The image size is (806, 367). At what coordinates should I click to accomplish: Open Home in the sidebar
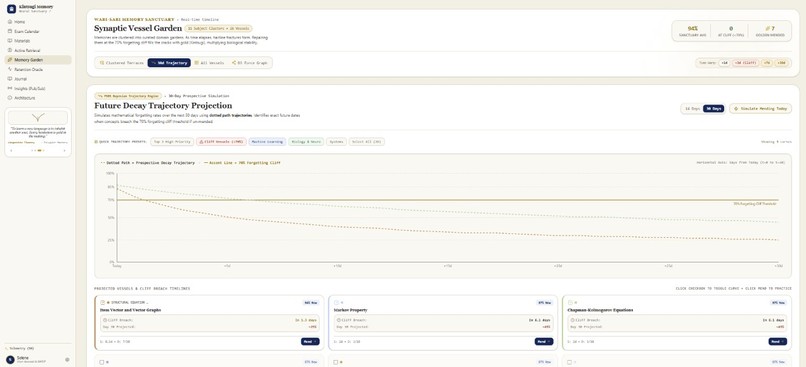[x=38, y=22]
